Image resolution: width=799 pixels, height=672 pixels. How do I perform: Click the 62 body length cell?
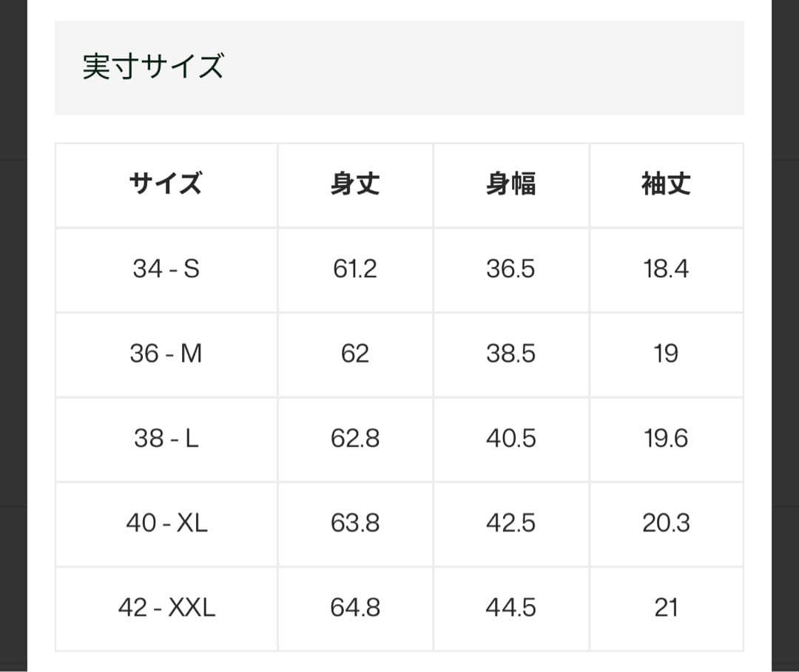point(355,353)
